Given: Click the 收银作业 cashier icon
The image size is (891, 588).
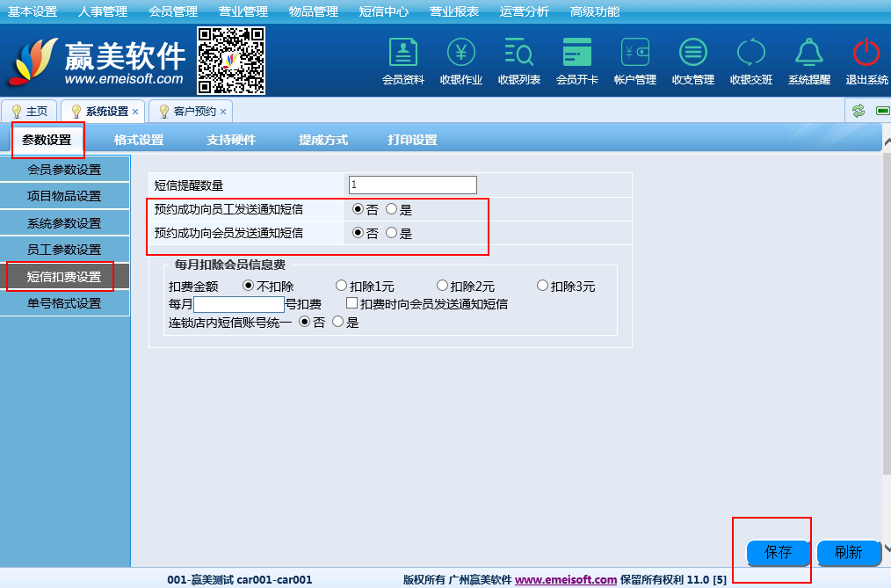Looking at the screenshot, I should 460,54.
